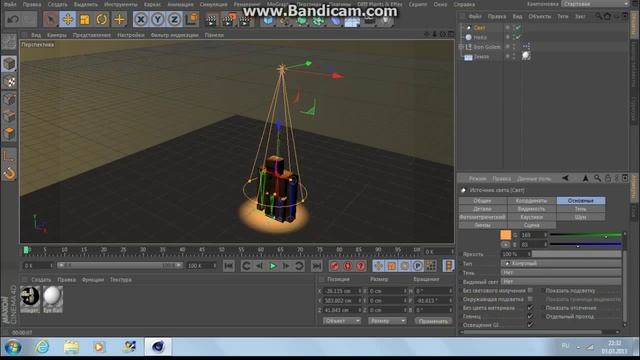Open the Тень shadow dropdown
The image size is (640, 360).
[x=561, y=273]
